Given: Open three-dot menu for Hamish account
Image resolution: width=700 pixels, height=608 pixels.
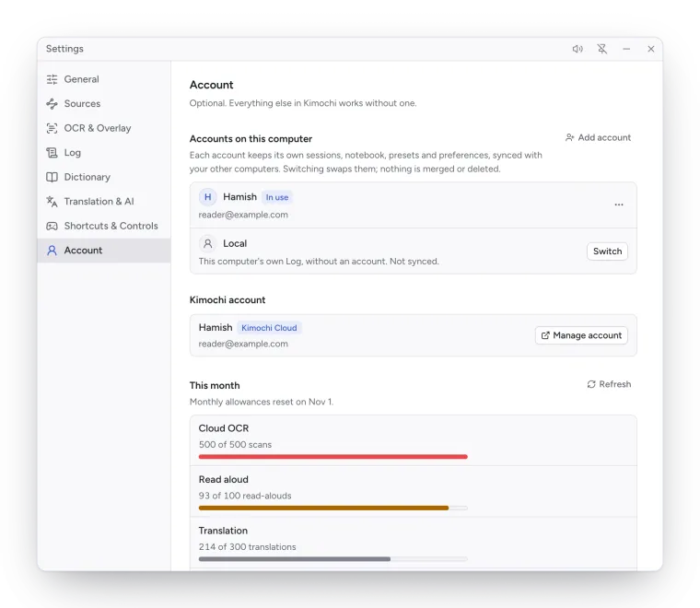Looking at the screenshot, I should (619, 205).
